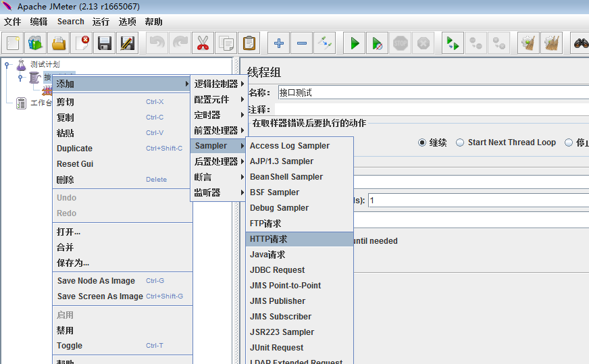
Task: Choose JUnit Request sampler entry
Action: point(299,348)
